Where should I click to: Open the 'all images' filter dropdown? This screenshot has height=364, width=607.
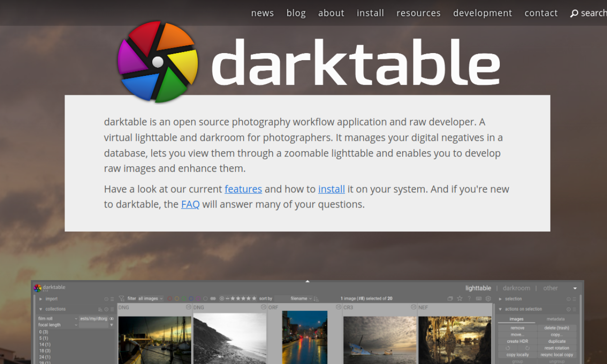[x=150, y=298]
